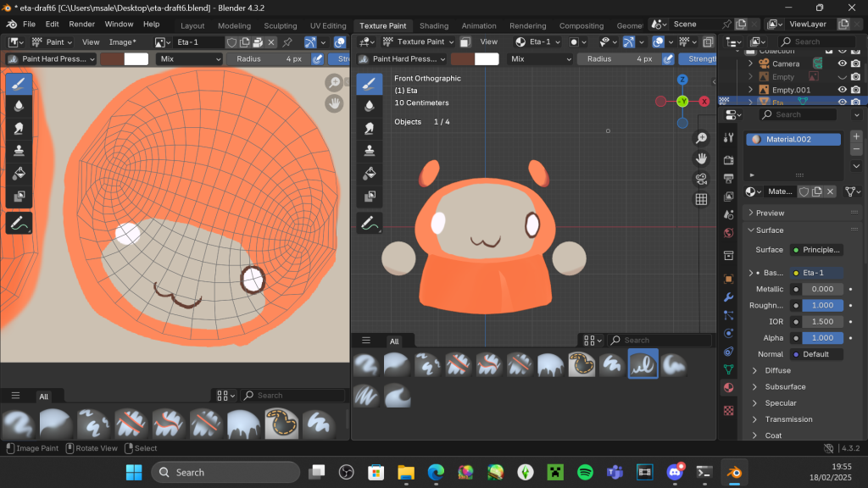Screen dimensions: 868x488
Task: Open the Texture checkerboard properties tab
Action: (728, 411)
